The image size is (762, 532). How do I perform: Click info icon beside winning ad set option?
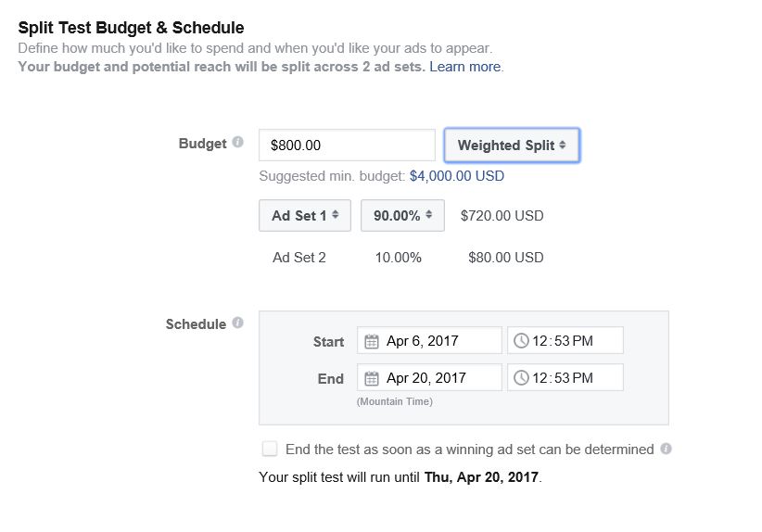[666, 449]
